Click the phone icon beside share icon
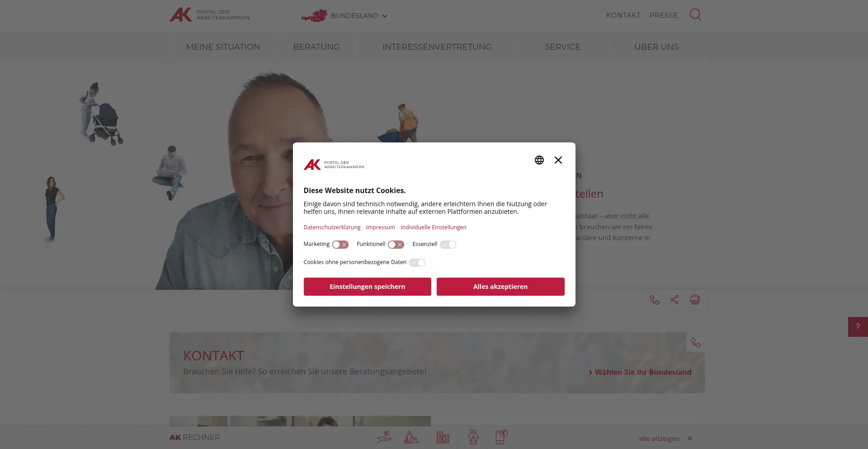Screen dimensions: 868x449 (x=654, y=300)
